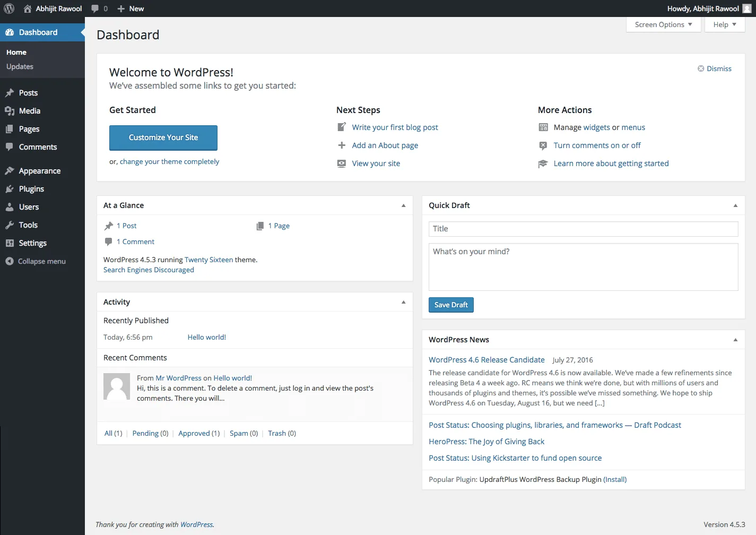Click Mr WordPress commenter avatar
Screen dimensions: 756x535
pyautogui.click(x=117, y=386)
